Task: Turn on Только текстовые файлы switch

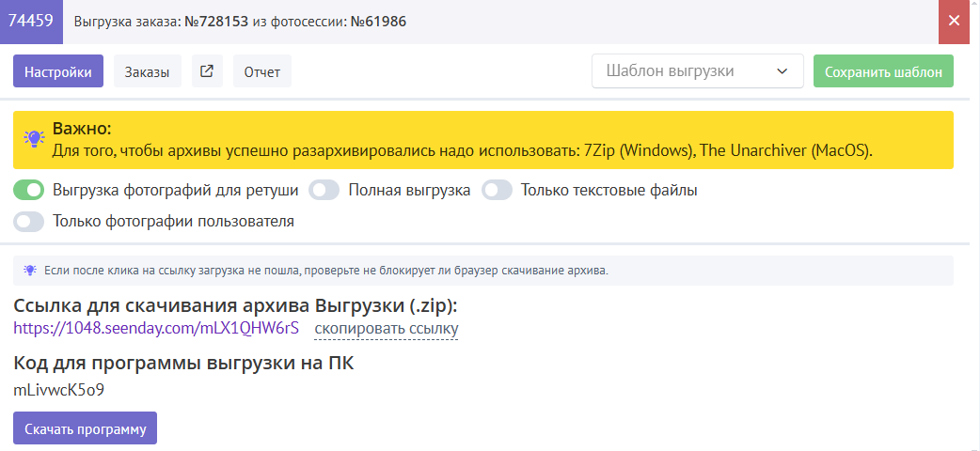Action: coord(497,191)
